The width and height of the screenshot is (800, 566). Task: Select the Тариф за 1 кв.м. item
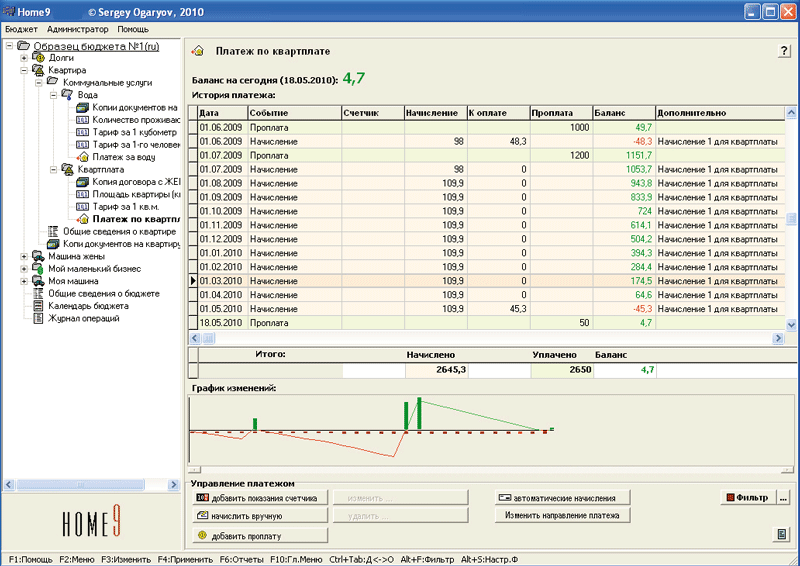pyautogui.click(x=127, y=206)
